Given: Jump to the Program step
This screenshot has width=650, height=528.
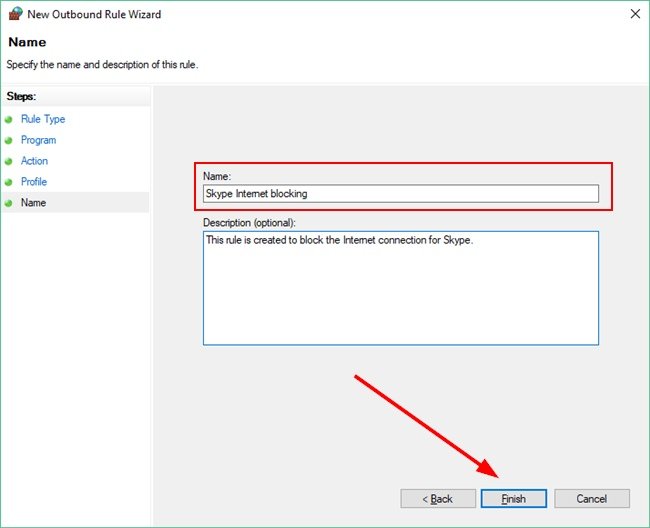Looking at the screenshot, I should coord(38,140).
